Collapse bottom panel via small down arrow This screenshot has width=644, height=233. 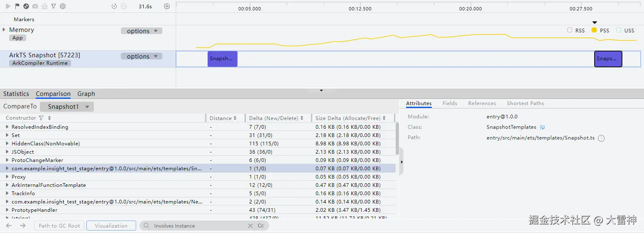coord(321,90)
